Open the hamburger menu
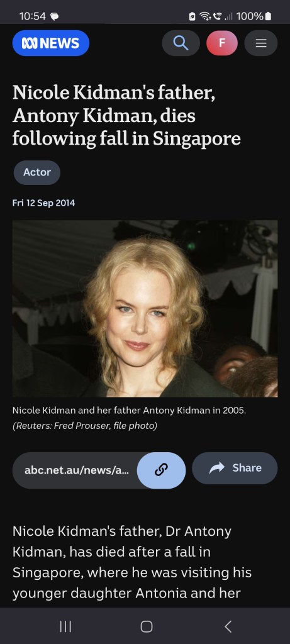 coord(261,43)
